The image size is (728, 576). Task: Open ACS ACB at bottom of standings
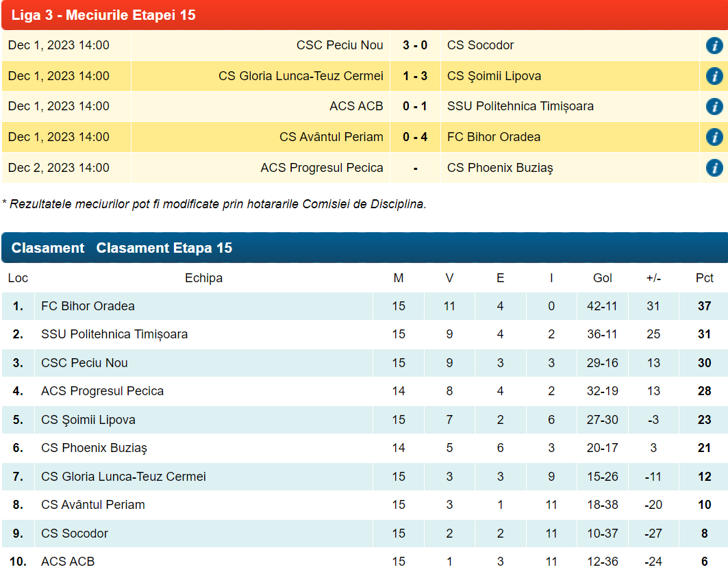pos(68,562)
